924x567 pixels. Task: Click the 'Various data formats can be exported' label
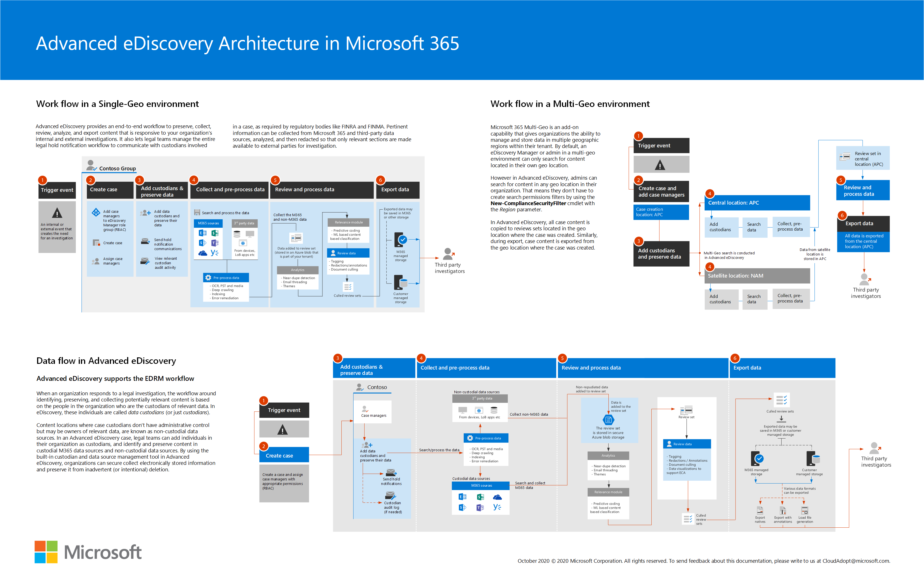[799, 491]
